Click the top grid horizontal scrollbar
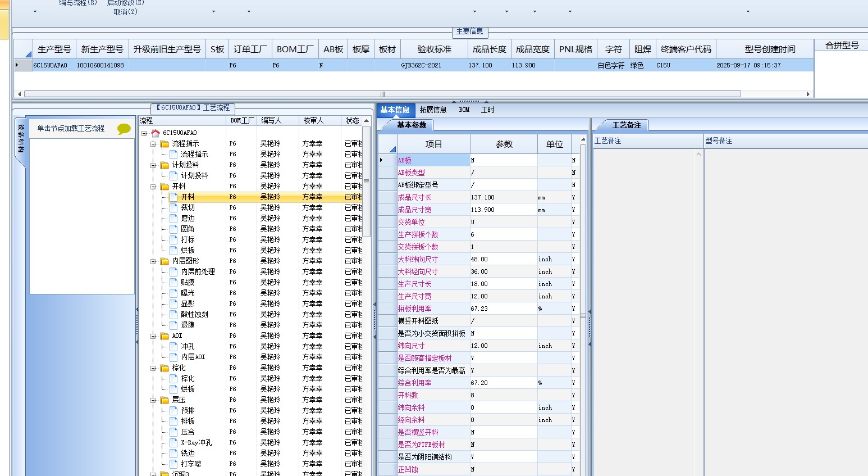This screenshot has height=476, width=868. pyautogui.click(x=382, y=94)
